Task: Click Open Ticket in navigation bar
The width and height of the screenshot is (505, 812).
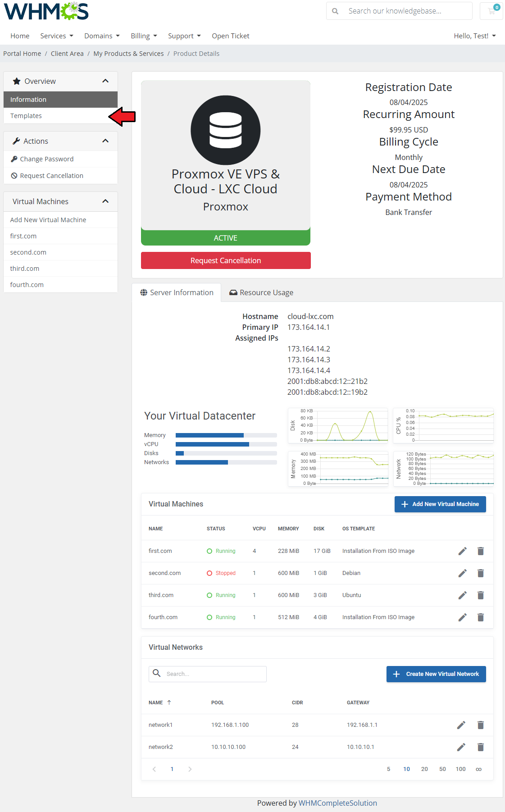Action: [231, 36]
